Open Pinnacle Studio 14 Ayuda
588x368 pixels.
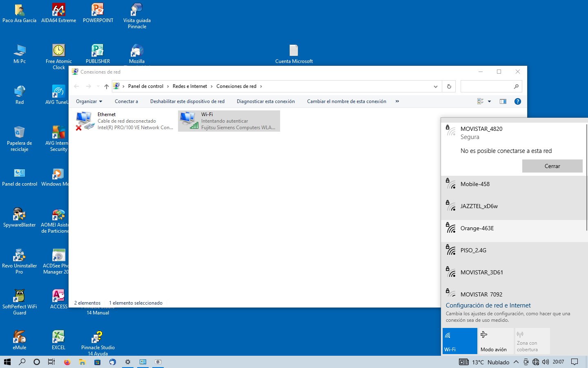pyautogui.click(x=98, y=343)
